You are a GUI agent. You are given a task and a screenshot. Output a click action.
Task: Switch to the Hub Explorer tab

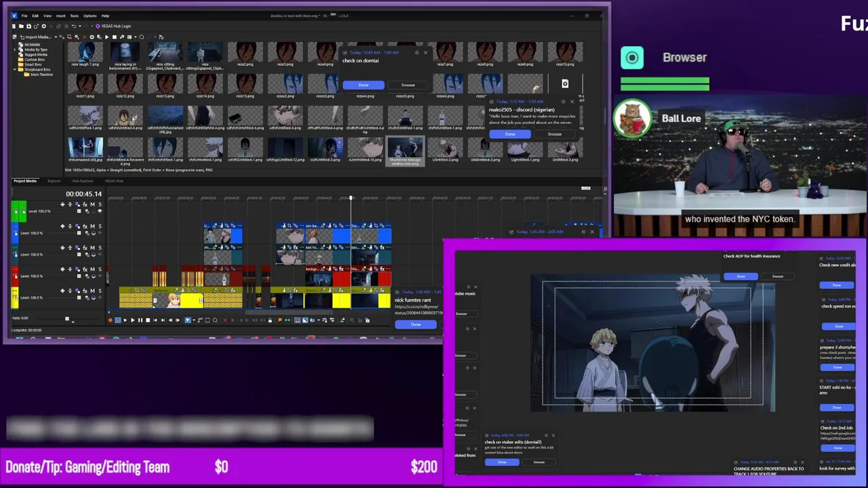(83, 181)
